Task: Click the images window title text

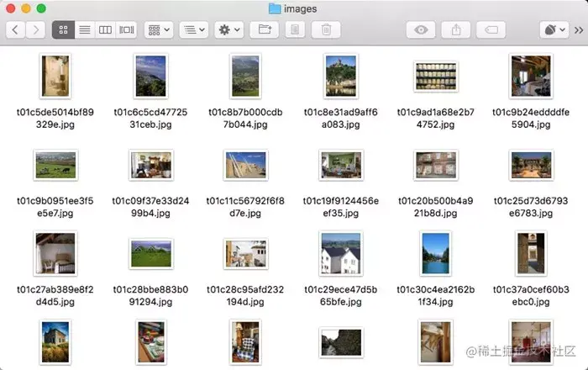Action: coord(301,9)
